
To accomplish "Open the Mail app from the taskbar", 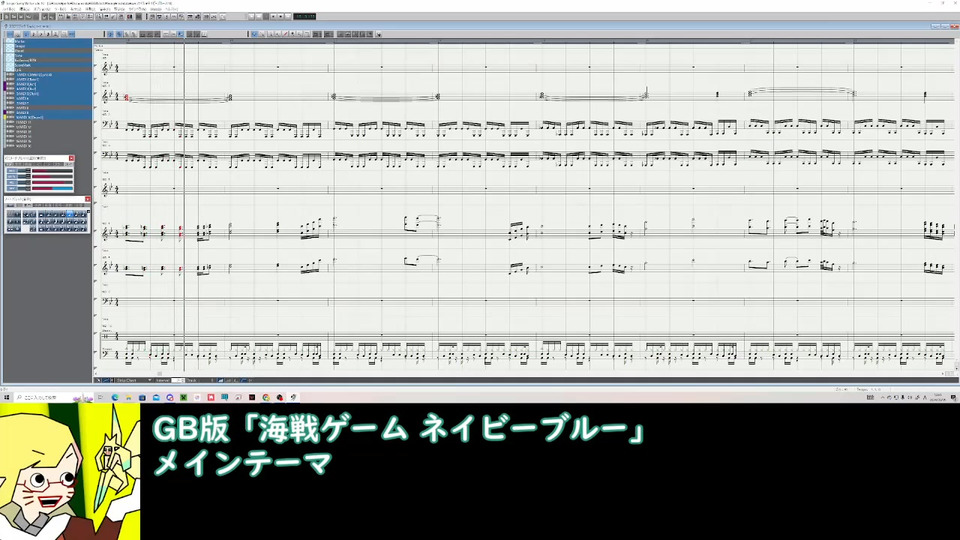I will pyautogui.click(x=156, y=397).
